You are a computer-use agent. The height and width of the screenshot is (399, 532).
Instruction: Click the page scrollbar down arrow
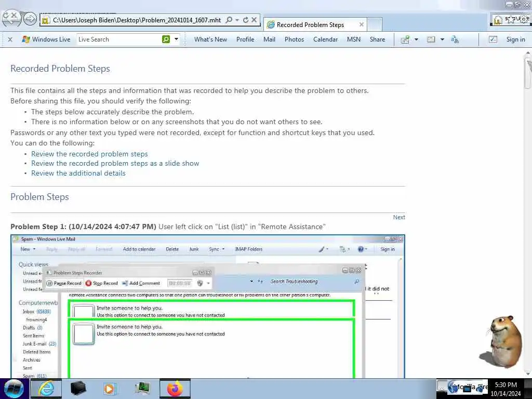click(x=528, y=374)
